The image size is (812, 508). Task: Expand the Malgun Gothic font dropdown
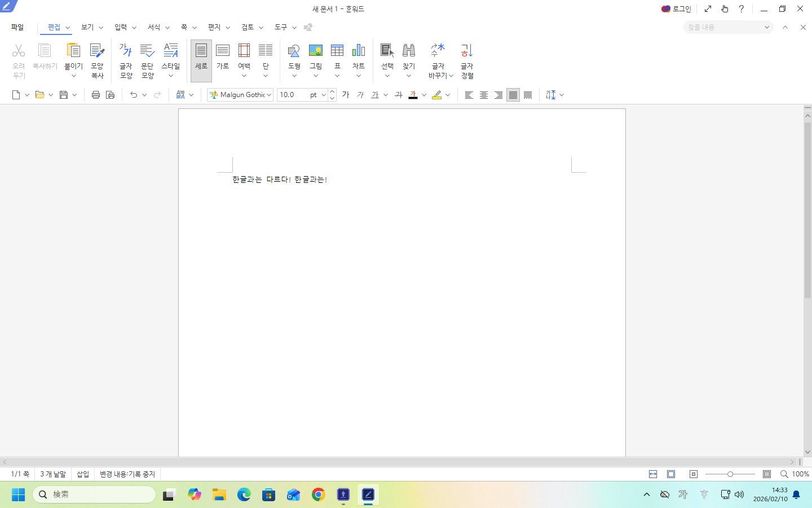269,95
